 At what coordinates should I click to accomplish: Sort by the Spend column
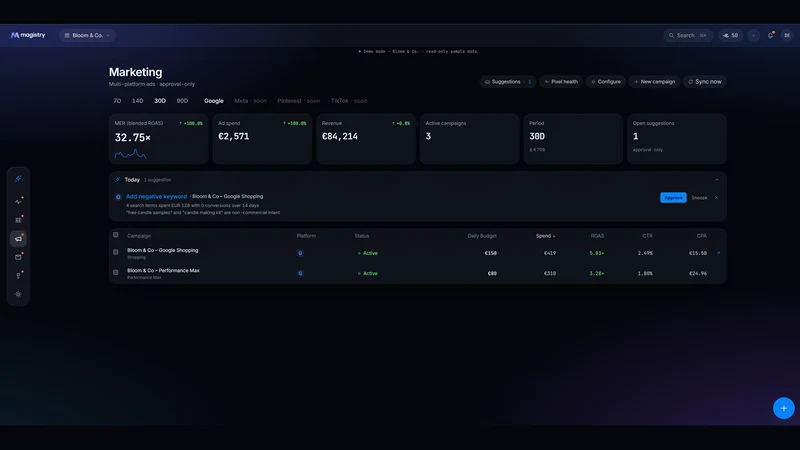pyautogui.click(x=545, y=236)
